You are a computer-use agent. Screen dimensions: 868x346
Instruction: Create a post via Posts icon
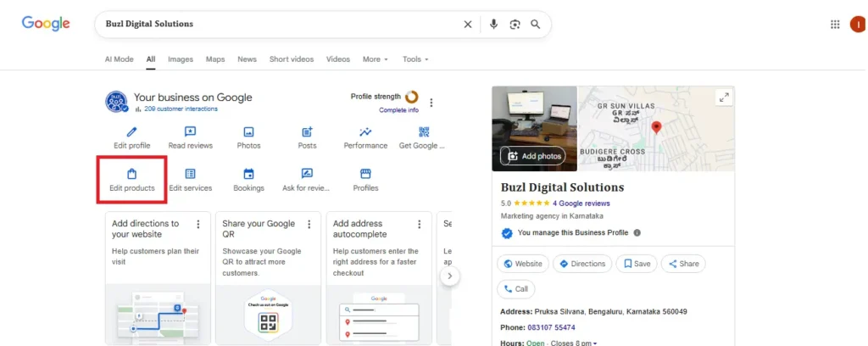tap(307, 131)
